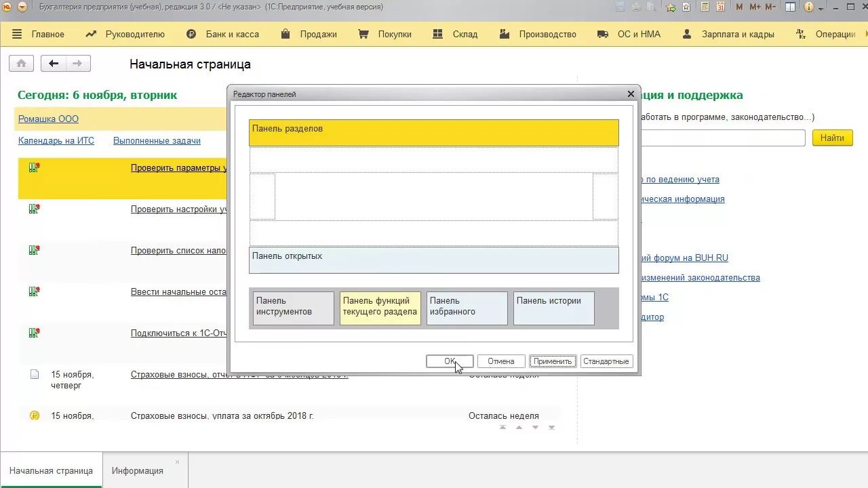Open the Зарплата и кадры section
The width and height of the screenshot is (868, 488).
(x=728, y=34)
